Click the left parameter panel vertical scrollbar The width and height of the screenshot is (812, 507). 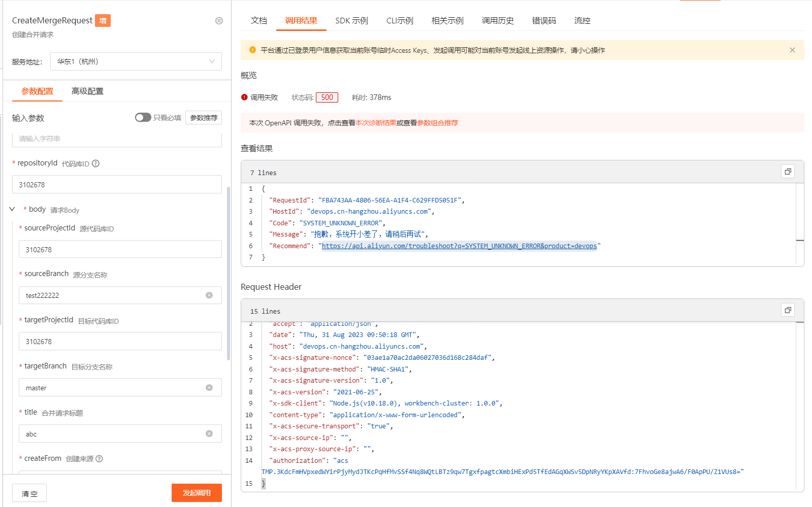pos(229,274)
